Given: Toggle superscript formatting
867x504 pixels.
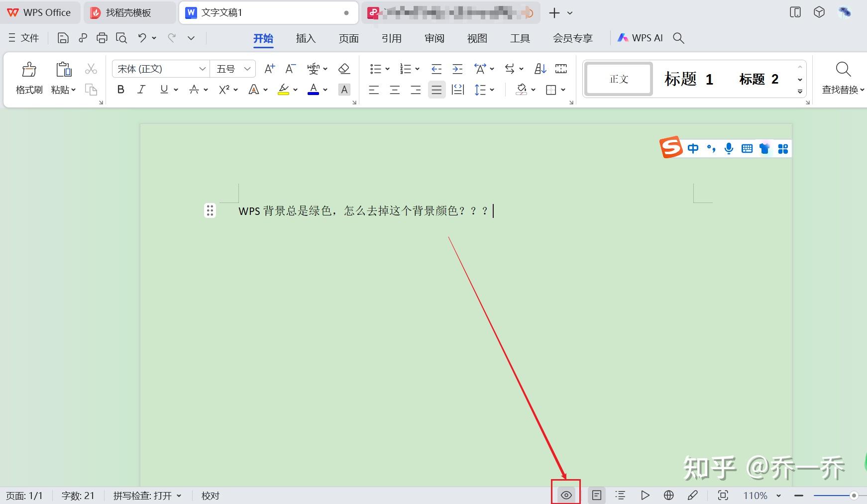Looking at the screenshot, I should coord(224,90).
